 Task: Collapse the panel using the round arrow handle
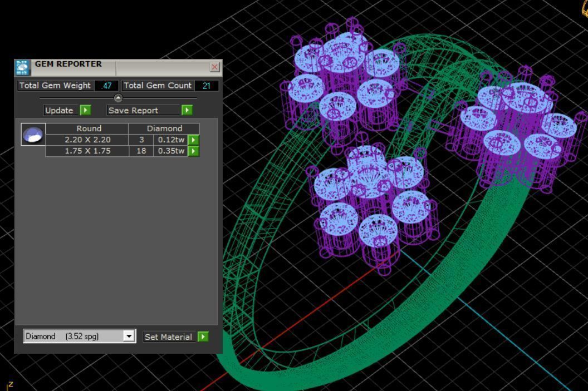point(118,98)
